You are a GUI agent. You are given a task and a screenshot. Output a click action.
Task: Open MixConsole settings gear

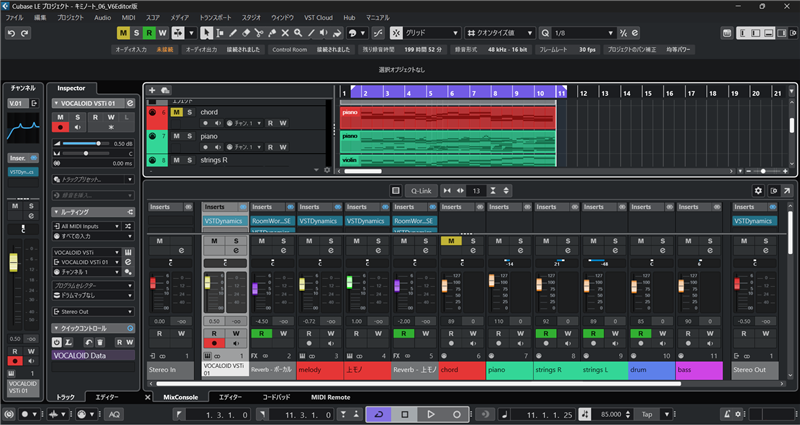[x=758, y=191]
